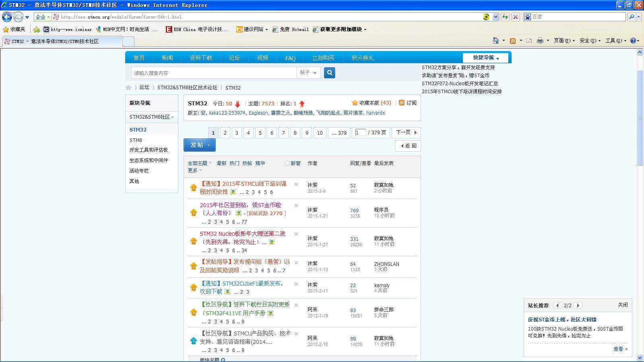Screen dimensions: 644x362
Task: Open the STM8 board in sidebar
Action: click(x=136, y=140)
